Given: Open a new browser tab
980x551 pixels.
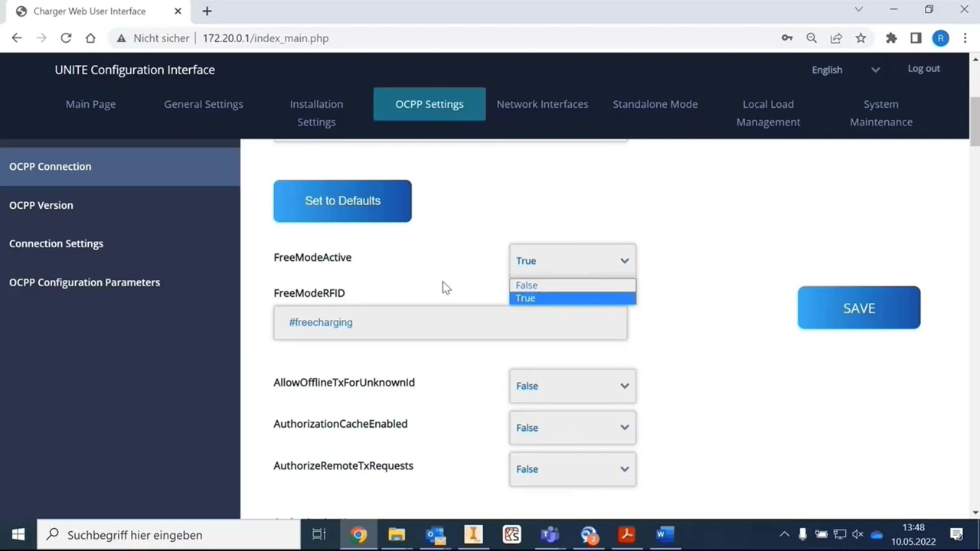Looking at the screenshot, I should (x=207, y=11).
